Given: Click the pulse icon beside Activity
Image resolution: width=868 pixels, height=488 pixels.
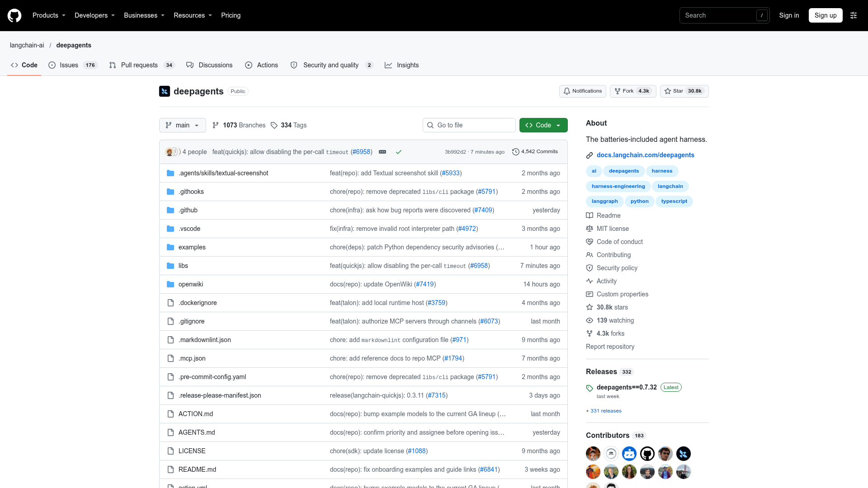Looking at the screenshot, I should tap(590, 281).
